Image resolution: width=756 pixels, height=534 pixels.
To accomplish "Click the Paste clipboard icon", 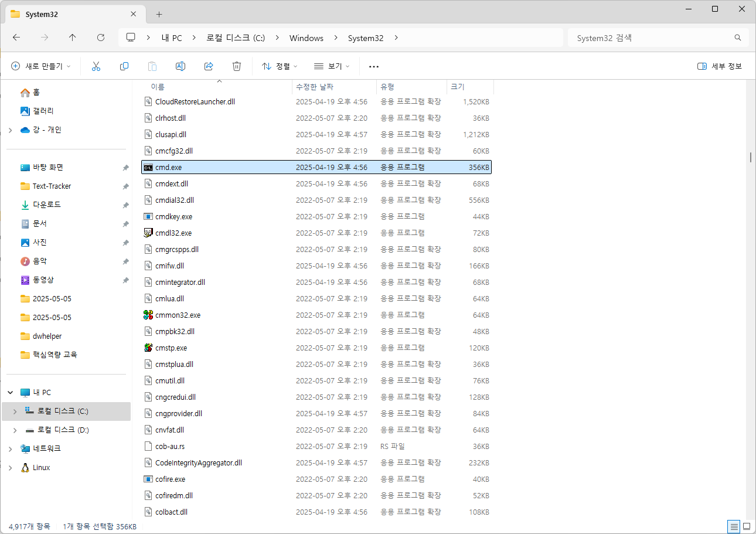I will pyautogui.click(x=152, y=66).
